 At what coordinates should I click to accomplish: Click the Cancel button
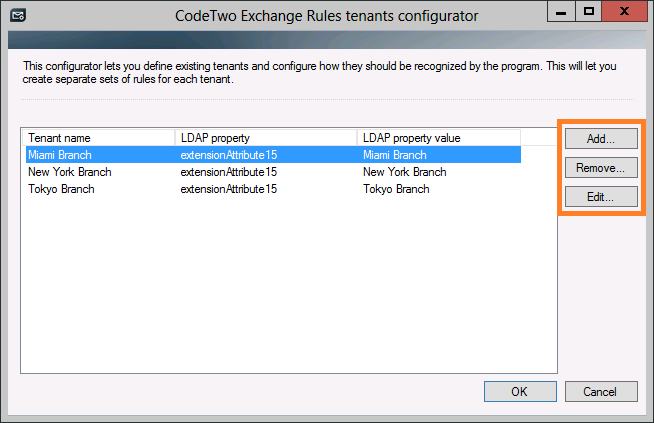click(x=601, y=391)
